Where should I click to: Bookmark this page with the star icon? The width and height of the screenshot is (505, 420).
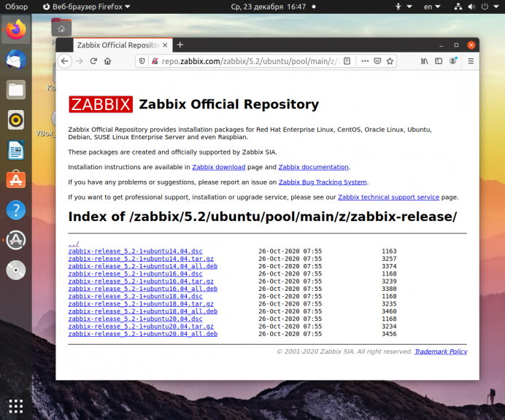click(x=390, y=61)
